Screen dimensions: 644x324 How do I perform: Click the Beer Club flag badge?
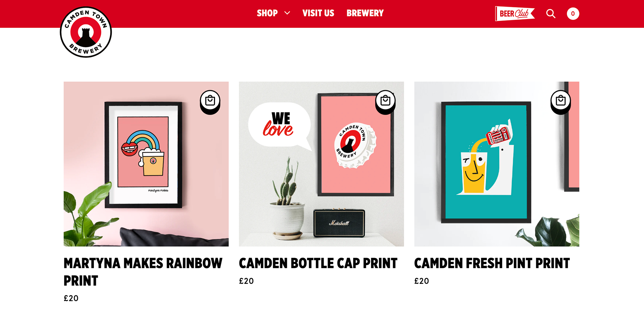pyautogui.click(x=515, y=14)
